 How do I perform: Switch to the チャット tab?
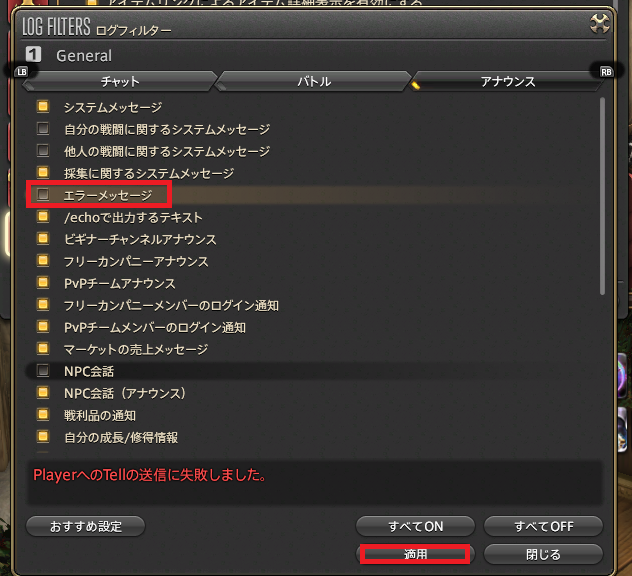tap(120, 81)
